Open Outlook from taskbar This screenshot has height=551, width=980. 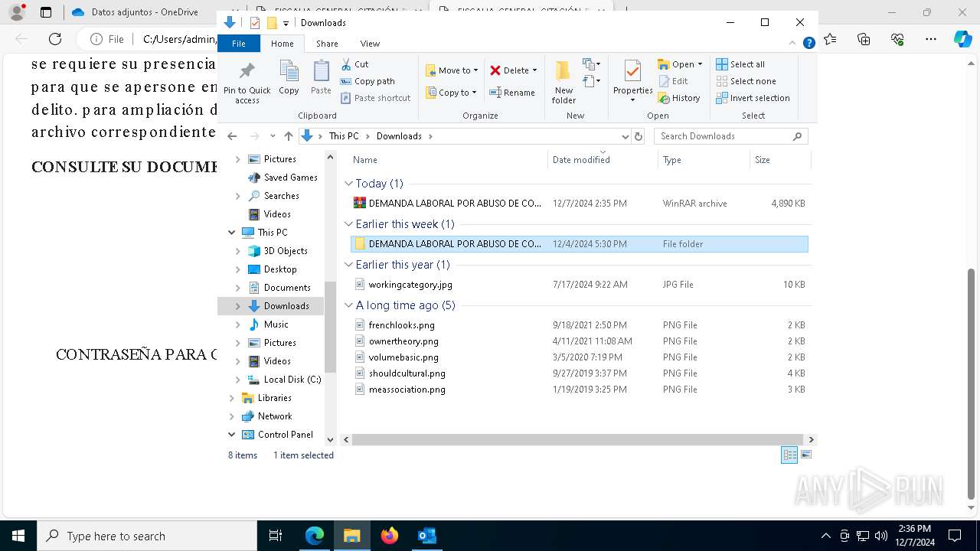pyautogui.click(x=426, y=536)
